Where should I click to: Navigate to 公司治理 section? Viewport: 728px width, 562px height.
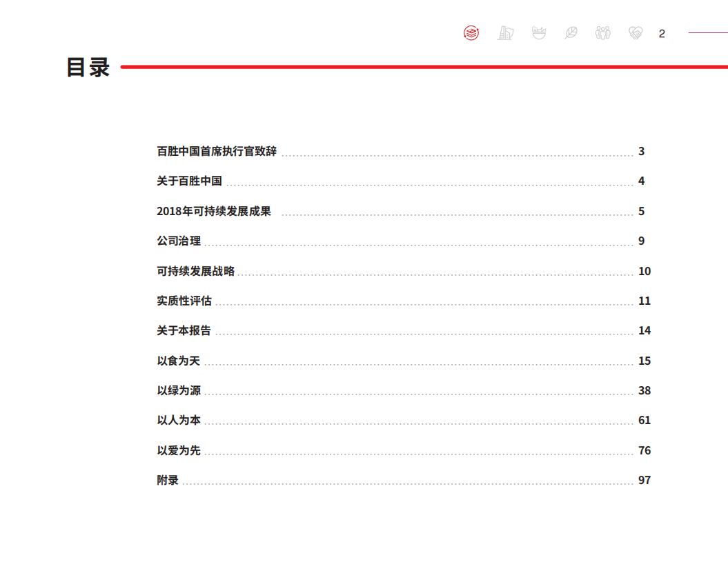click(x=179, y=241)
